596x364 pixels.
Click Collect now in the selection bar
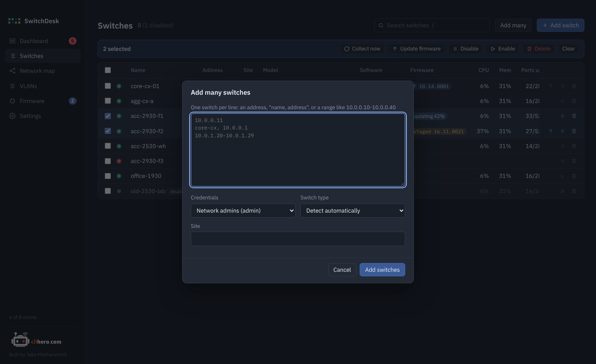[362, 49]
